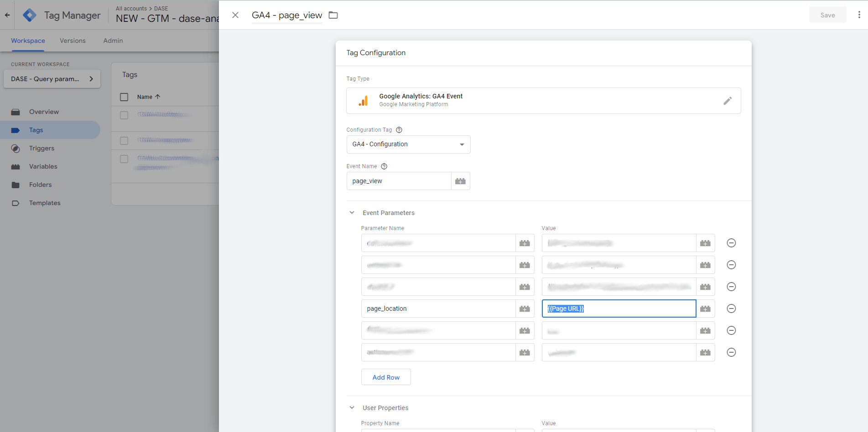The width and height of the screenshot is (868, 432).
Task: Insert variable in second parameter name field
Action: pyautogui.click(x=525, y=265)
